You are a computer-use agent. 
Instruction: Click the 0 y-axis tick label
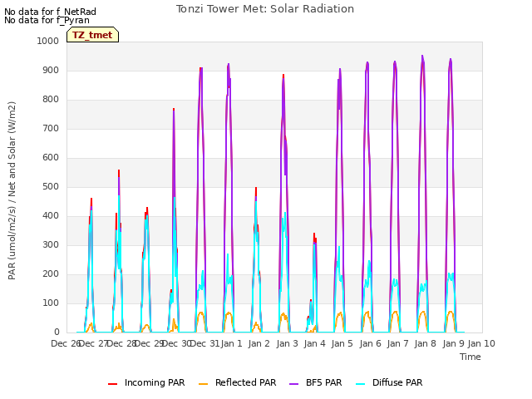57,332
